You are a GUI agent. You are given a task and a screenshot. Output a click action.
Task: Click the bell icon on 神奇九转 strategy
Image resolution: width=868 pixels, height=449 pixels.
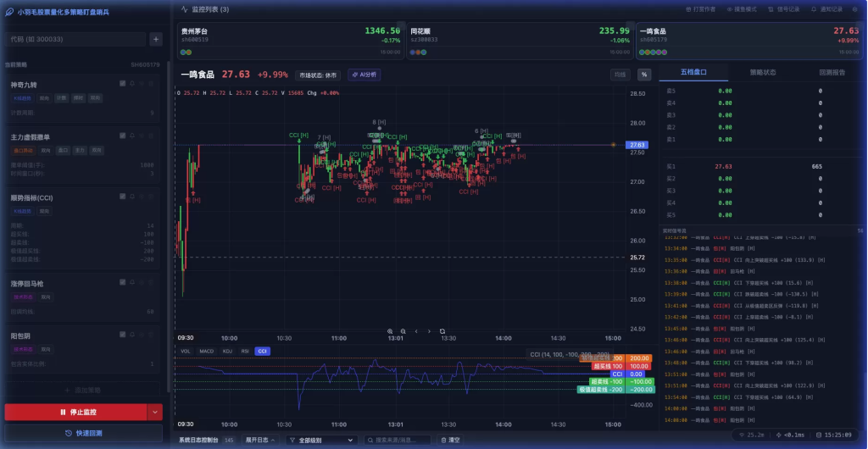[x=131, y=84]
